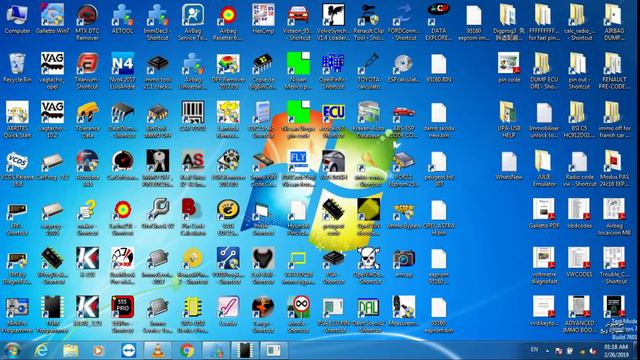Screen dimensions: 640x360
Task: Open Digiprog3 folder
Action: tap(509, 22)
